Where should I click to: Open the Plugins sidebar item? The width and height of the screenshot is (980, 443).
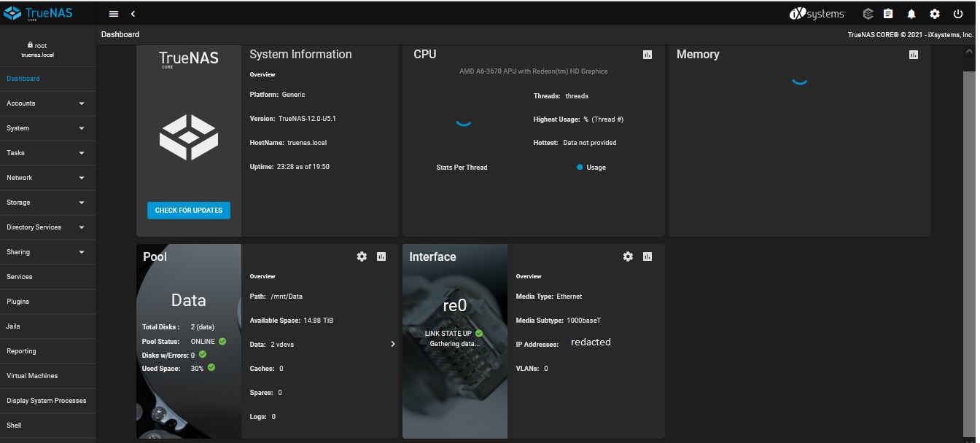47,302
